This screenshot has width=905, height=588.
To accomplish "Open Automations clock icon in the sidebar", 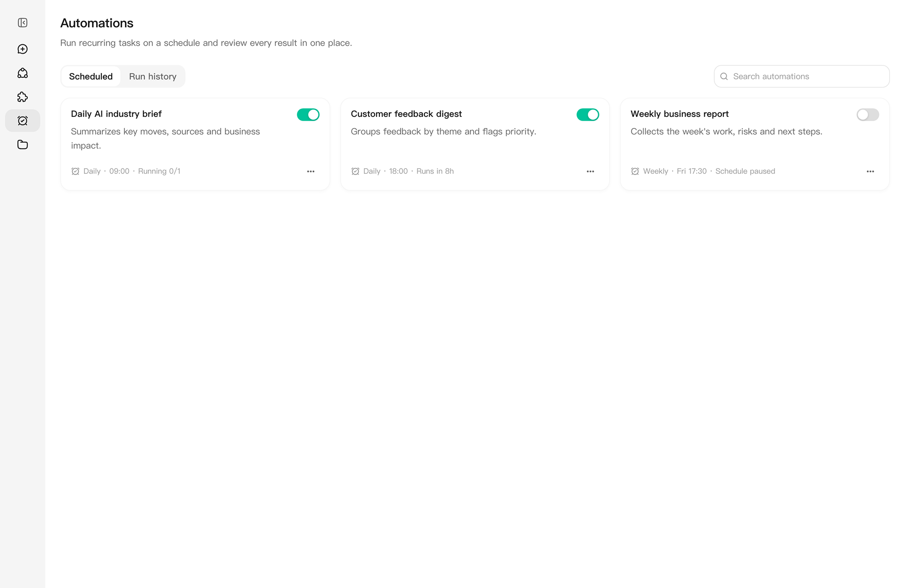I will coord(23,121).
